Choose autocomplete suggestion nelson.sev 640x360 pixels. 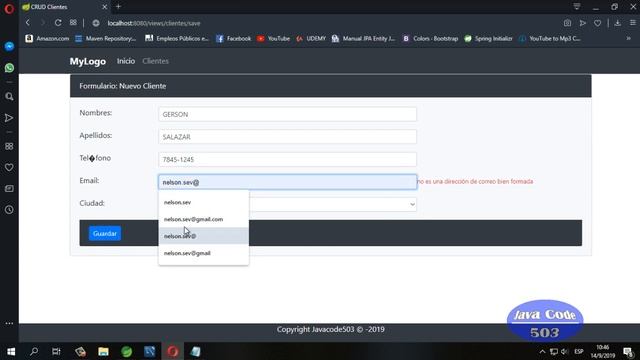coord(204,202)
